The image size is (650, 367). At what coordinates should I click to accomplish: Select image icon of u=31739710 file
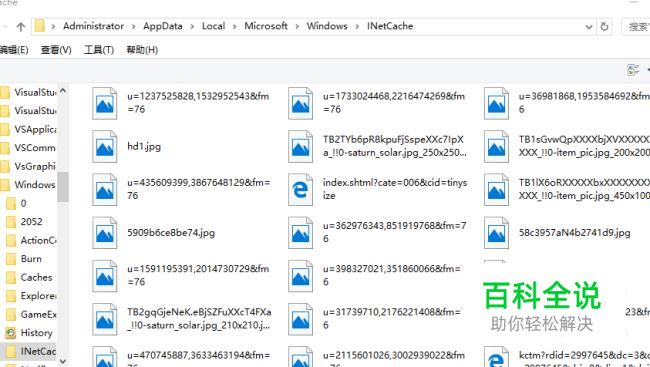tap(300, 319)
